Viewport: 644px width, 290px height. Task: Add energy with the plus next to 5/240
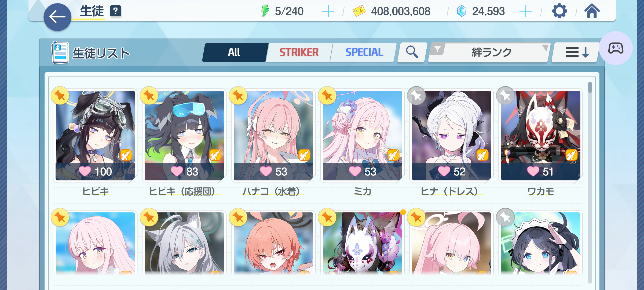pos(328,12)
